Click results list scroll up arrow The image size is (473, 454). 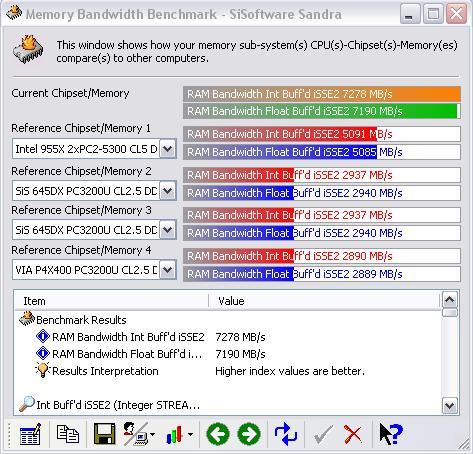[450, 300]
